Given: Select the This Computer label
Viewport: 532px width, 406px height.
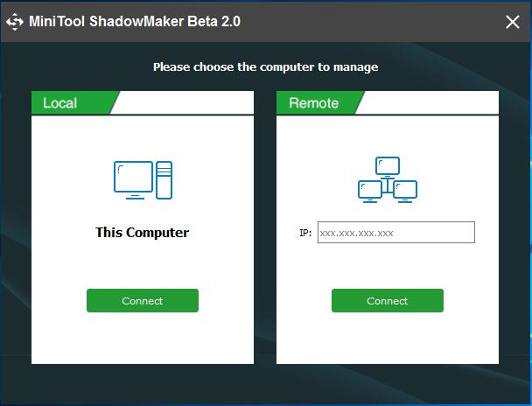Looking at the screenshot, I should [142, 233].
